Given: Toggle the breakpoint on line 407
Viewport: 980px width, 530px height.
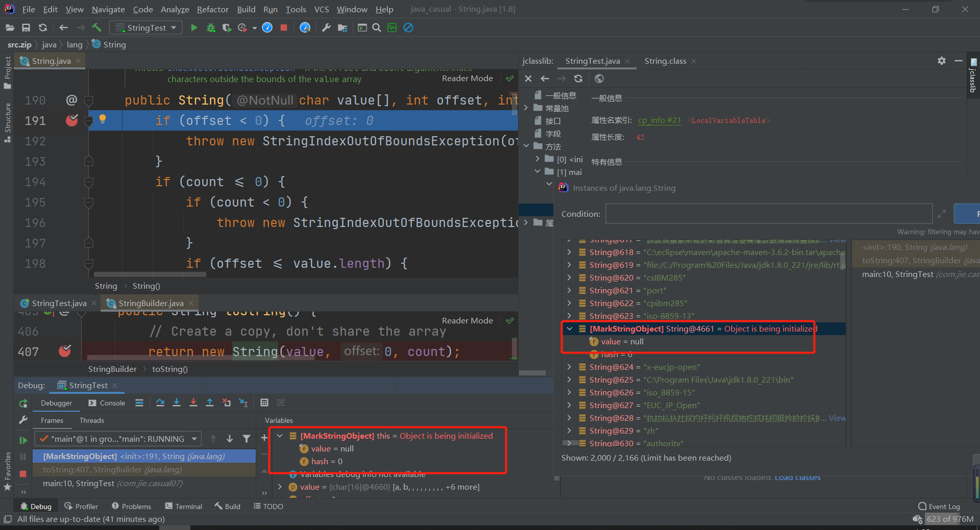Looking at the screenshot, I should (65, 351).
